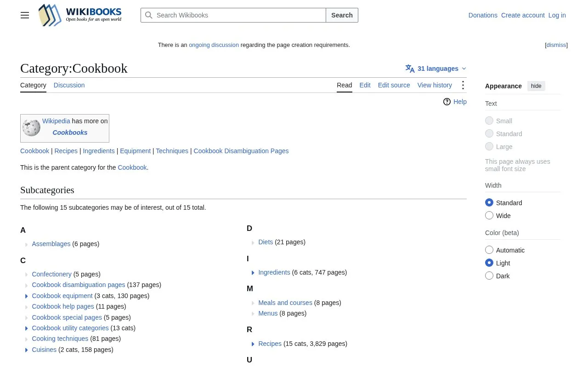Click the Wikipedia globe image
The width and height of the screenshot is (588, 368).
31,128
